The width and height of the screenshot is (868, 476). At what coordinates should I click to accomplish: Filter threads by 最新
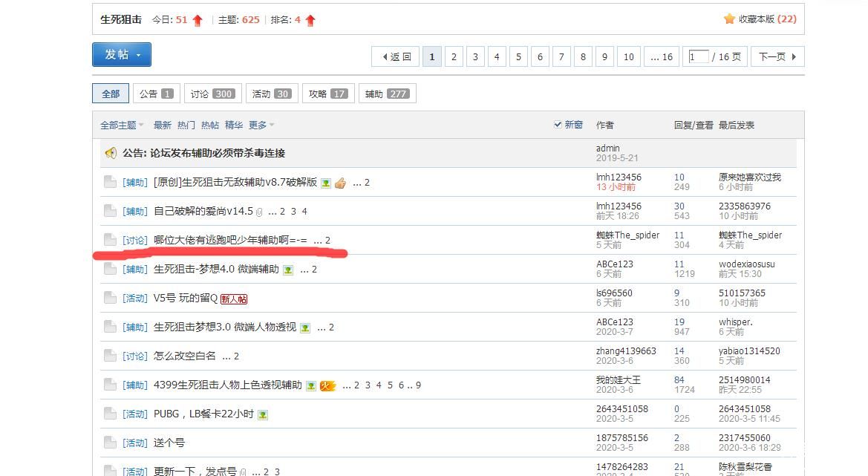click(162, 125)
